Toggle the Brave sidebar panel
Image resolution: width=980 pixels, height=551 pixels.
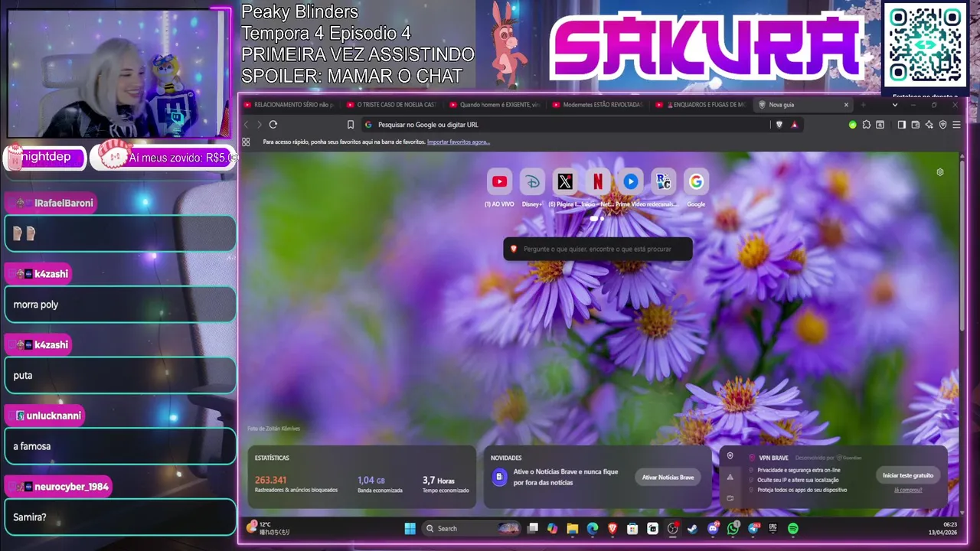(902, 125)
